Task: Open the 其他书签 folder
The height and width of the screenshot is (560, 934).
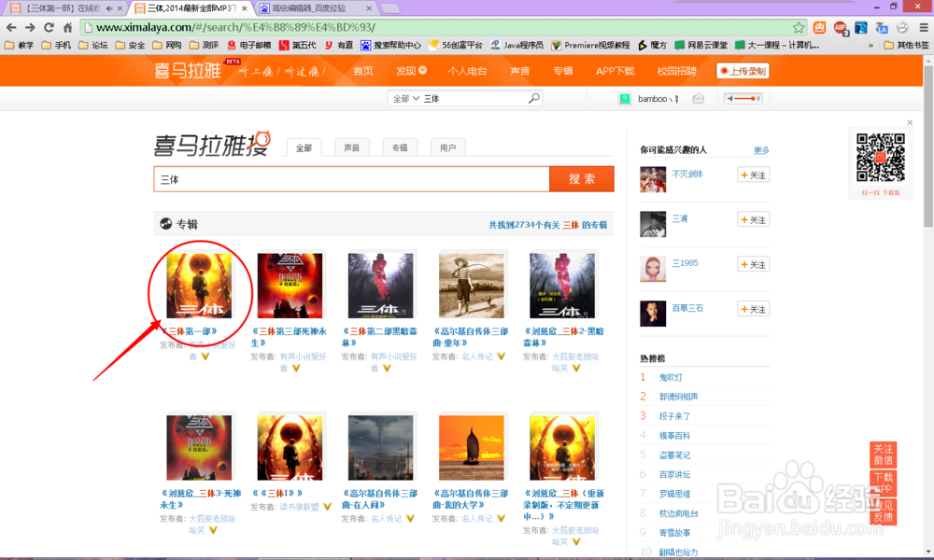Action: [906, 45]
